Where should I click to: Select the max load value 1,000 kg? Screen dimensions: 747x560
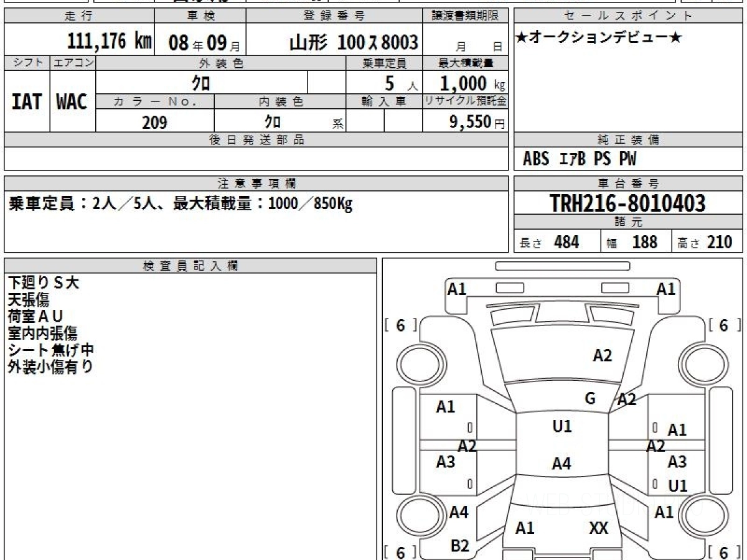click(x=472, y=83)
